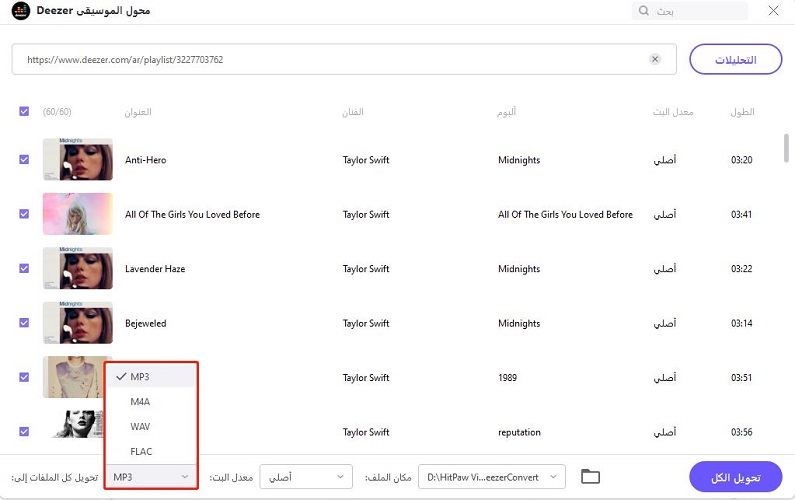This screenshot has height=500, width=795.
Task: Click the 03:41 duration value
Action: click(741, 215)
